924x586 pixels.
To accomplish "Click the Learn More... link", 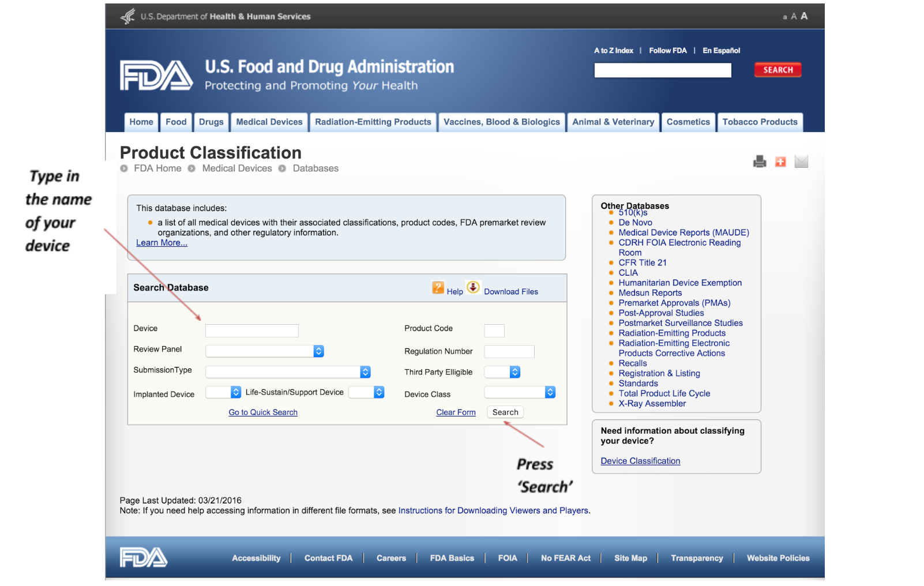I will point(161,243).
